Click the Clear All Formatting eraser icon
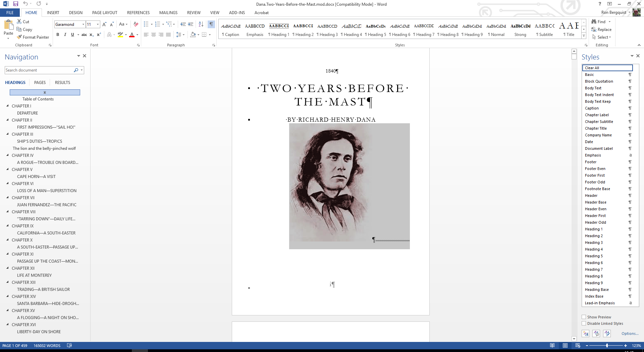Viewport: 644px width, 352px height. pyautogui.click(x=136, y=24)
